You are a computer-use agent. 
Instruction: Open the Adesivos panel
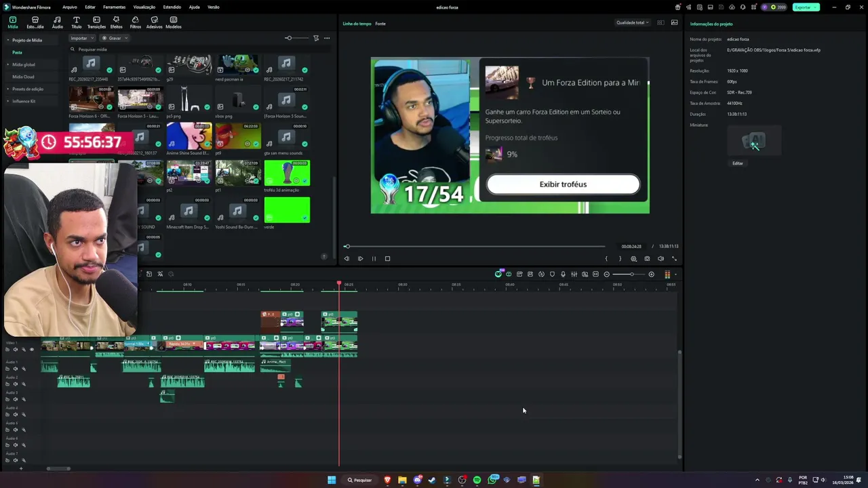(x=155, y=22)
